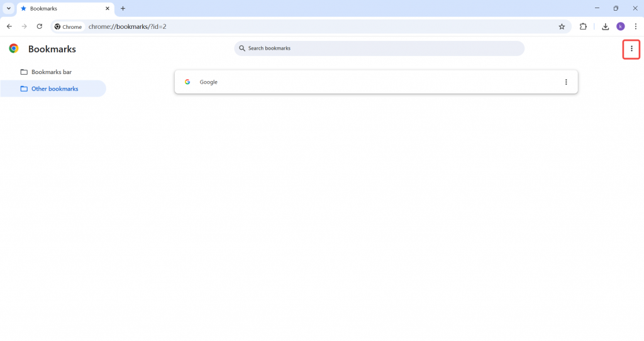Open the Extensions puzzle icon
This screenshot has width=644, height=341.
(x=583, y=26)
